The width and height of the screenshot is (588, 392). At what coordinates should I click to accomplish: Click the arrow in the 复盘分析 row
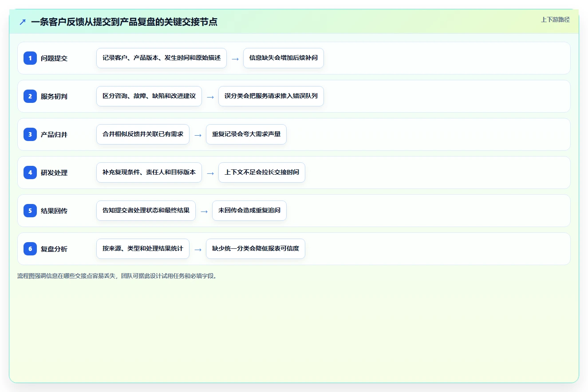198,249
